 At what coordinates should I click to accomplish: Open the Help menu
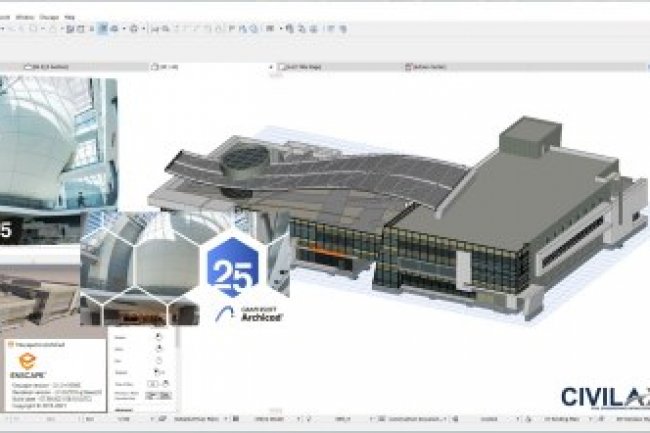[x=69, y=17]
